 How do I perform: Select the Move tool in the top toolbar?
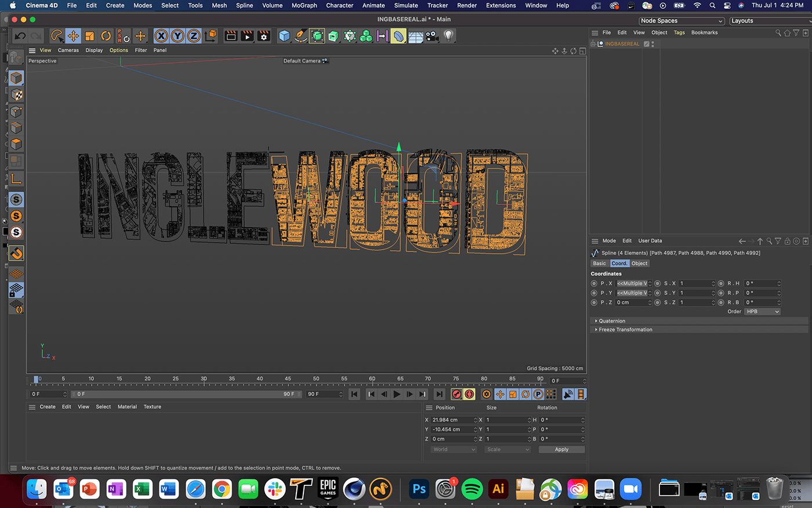click(x=73, y=36)
